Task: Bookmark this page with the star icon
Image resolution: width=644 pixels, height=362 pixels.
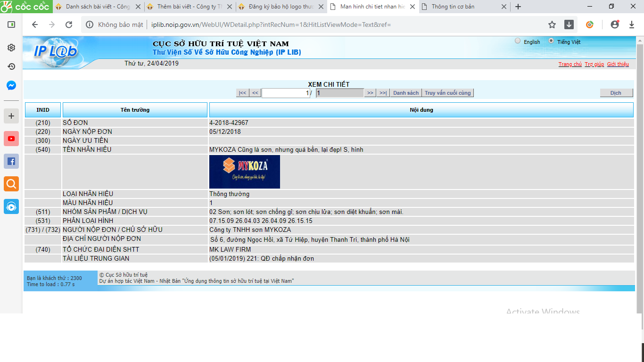Action: (x=552, y=25)
